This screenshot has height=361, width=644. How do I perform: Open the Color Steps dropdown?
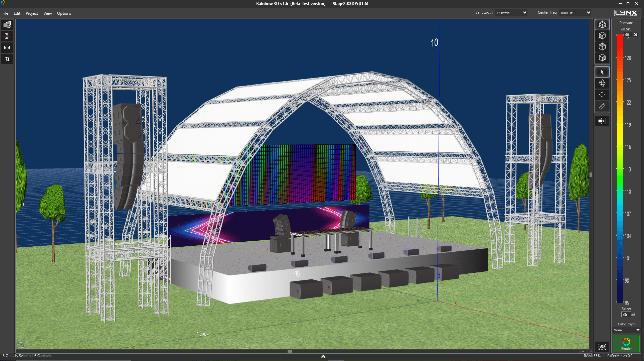(x=626, y=330)
